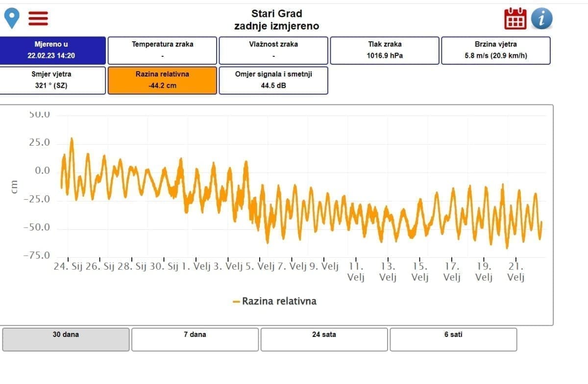Click the Brzina vjetra tile
Image resolution: width=588 pixels, height=384 pixels.
tap(495, 50)
